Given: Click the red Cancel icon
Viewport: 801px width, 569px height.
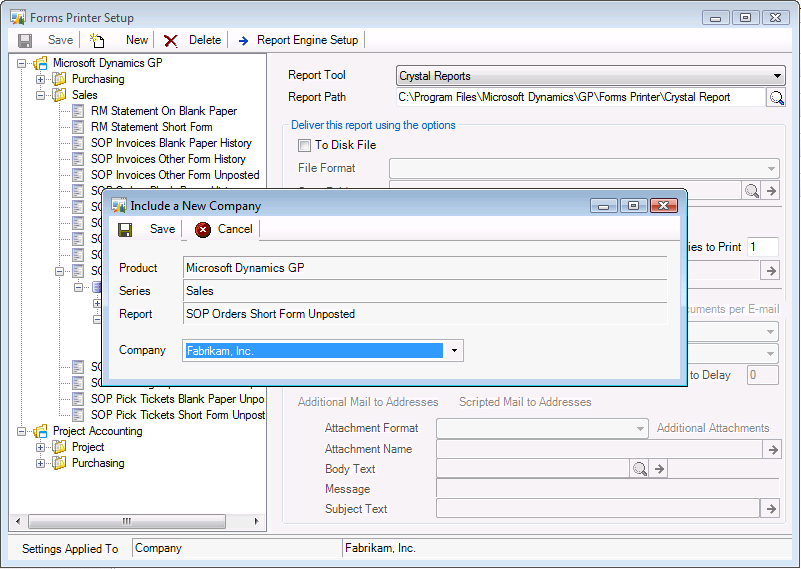Looking at the screenshot, I should point(203,230).
